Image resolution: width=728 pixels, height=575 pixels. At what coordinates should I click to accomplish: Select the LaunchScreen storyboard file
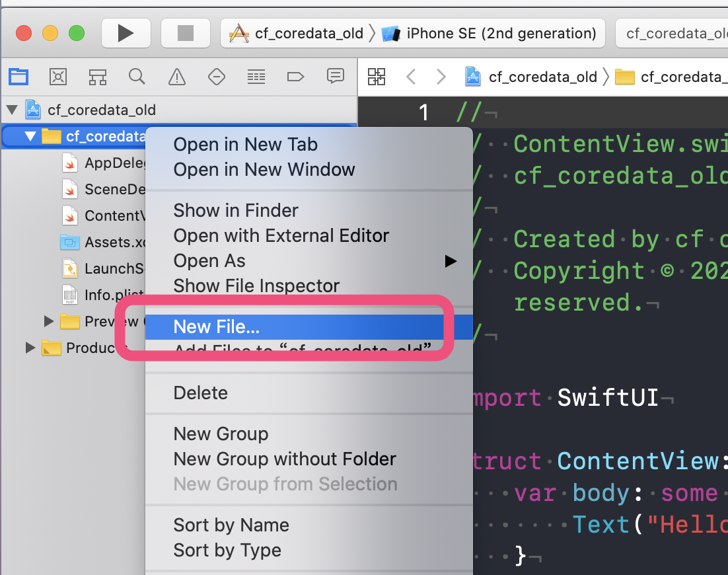pyautogui.click(x=104, y=269)
